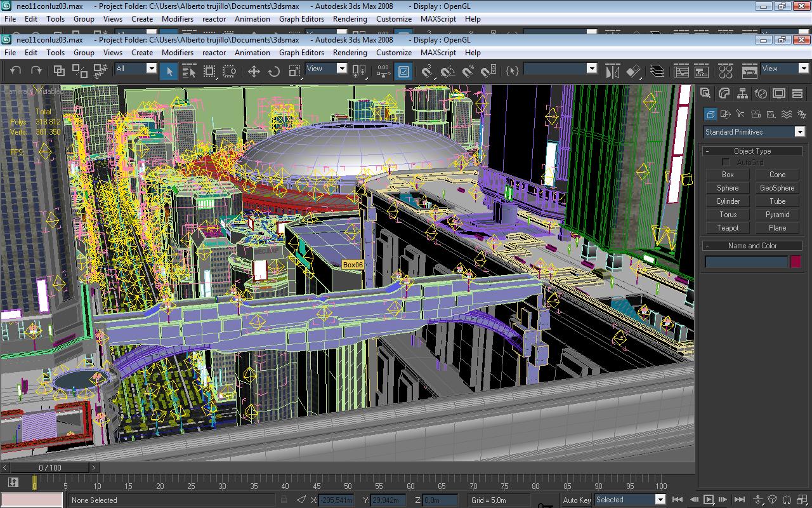
Task: Click the Redo arrow in the main toolbar
Action: point(37,71)
